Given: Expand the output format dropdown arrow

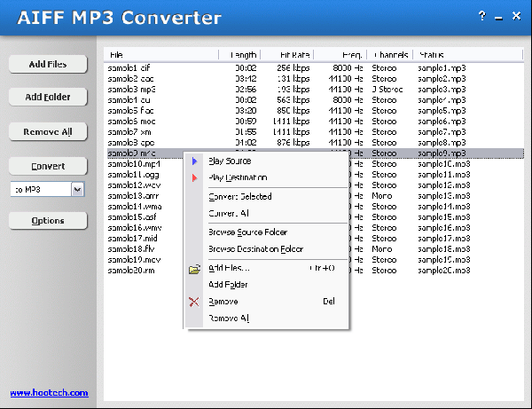Looking at the screenshot, I should (x=77, y=189).
